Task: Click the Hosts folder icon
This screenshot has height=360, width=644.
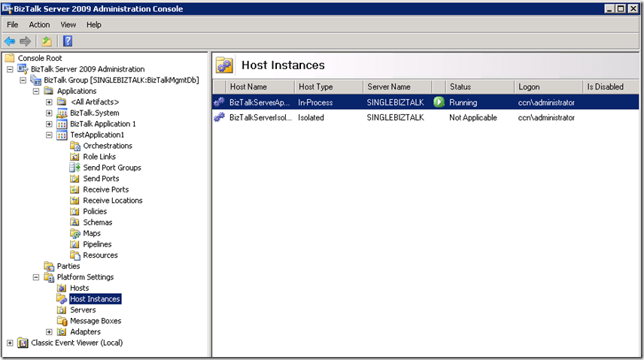Action: (x=62, y=288)
